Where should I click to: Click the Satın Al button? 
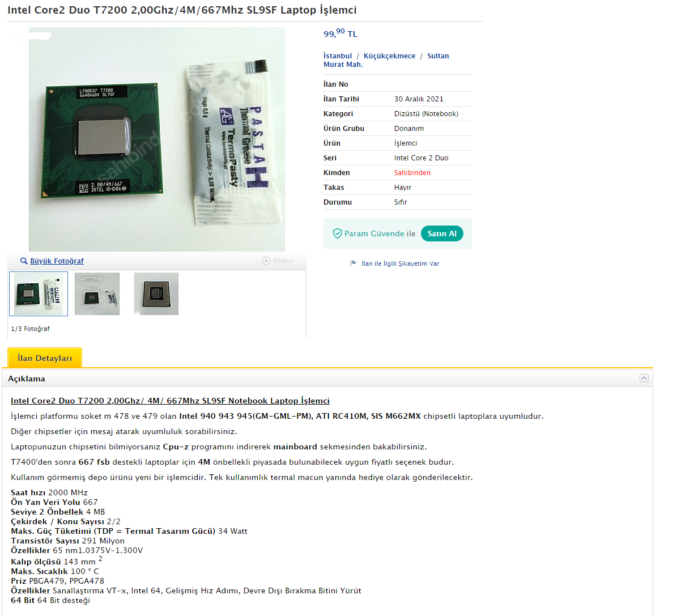pos(442,233)
